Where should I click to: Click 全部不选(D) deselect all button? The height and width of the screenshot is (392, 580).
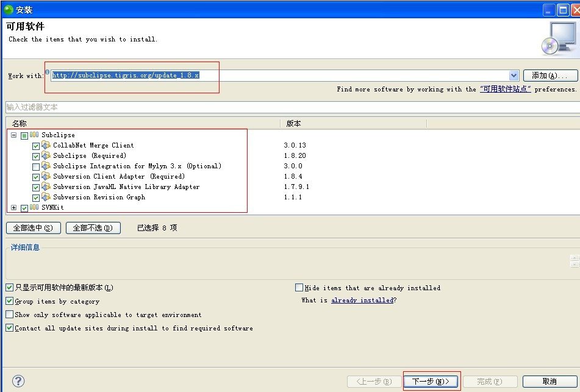[93, 228]
